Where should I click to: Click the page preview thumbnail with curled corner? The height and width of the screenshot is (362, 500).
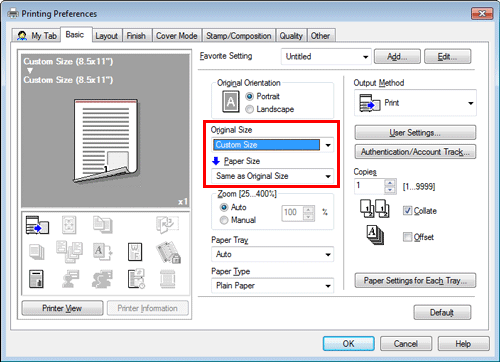pos(106,141)
